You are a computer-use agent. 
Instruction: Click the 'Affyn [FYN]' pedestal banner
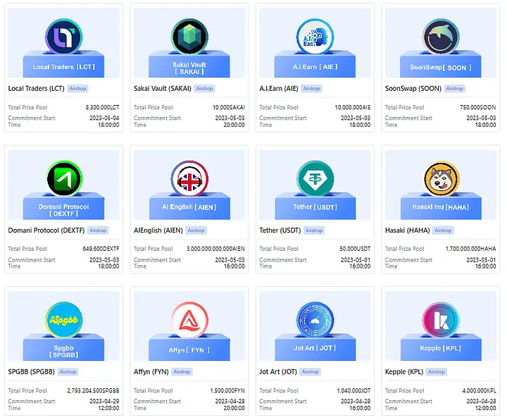189,350
